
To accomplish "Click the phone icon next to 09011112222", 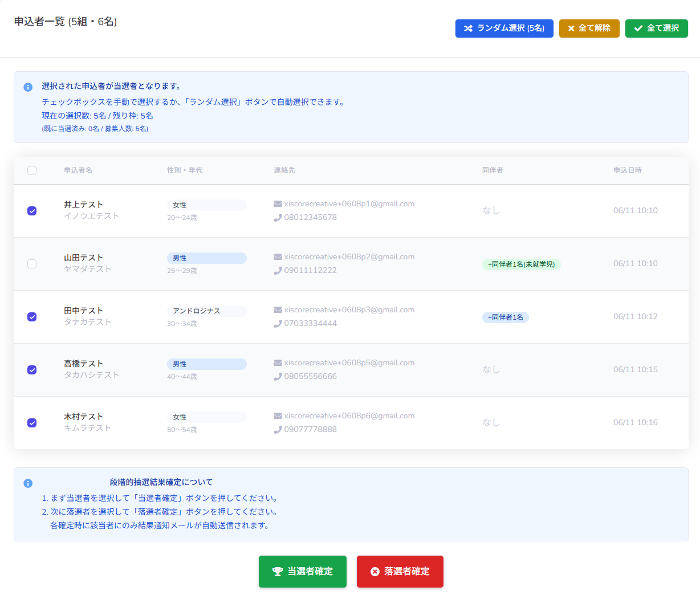I will [x=278, y=271].
